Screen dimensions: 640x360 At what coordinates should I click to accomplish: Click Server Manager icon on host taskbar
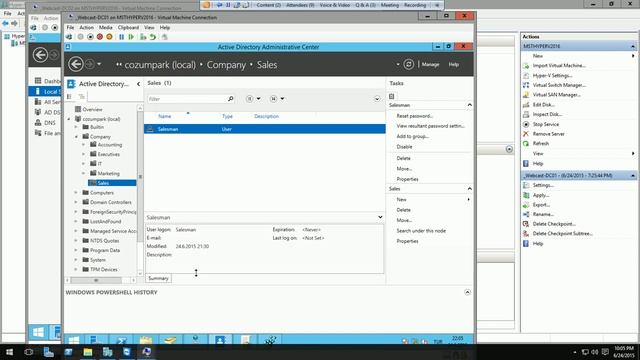[48, 352]
